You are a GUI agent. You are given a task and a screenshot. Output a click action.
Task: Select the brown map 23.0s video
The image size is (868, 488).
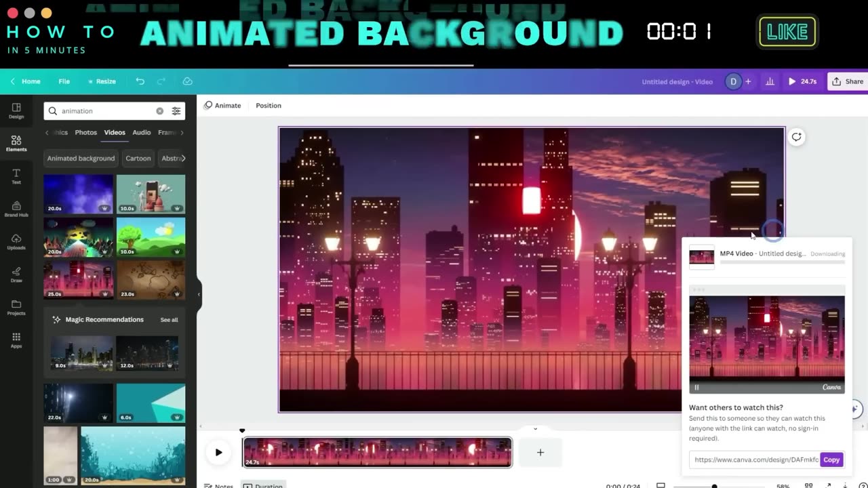pos(151,279)
